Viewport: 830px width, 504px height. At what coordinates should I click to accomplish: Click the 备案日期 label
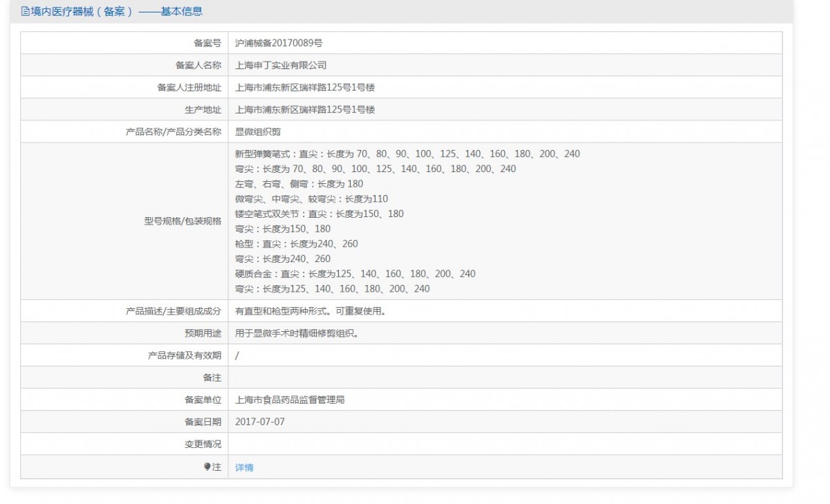(203, 422)
